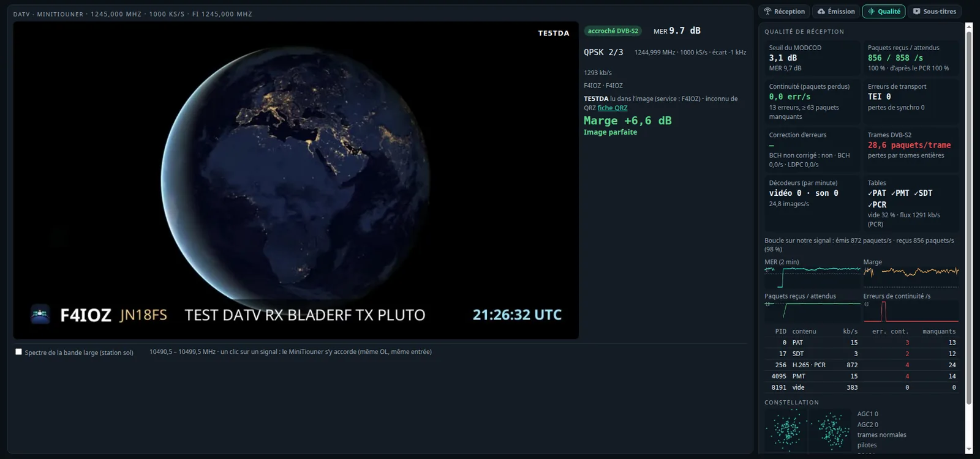Click the subtitles icon on Sous-titres tab

[917, 12]
